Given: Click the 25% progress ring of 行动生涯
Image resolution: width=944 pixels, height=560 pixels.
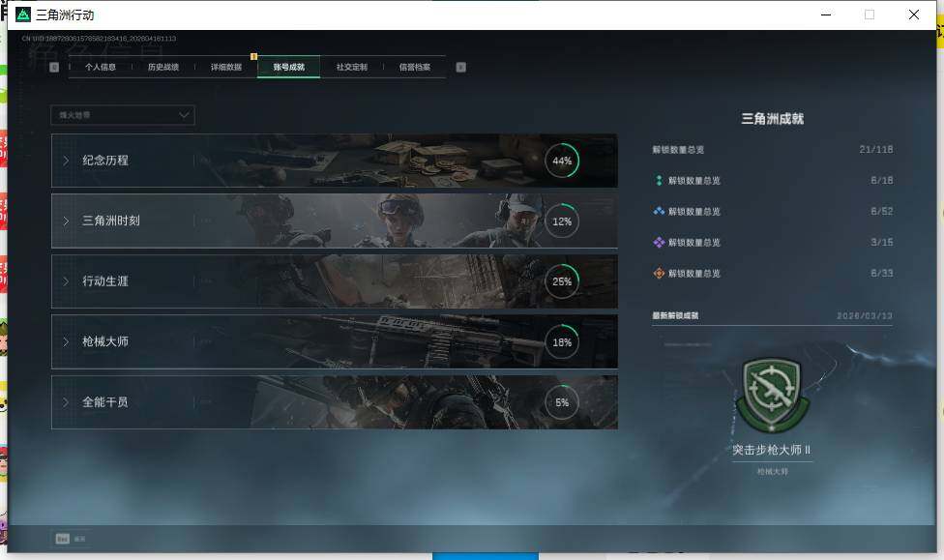Looking at the screenshot, I should point(562,281).
